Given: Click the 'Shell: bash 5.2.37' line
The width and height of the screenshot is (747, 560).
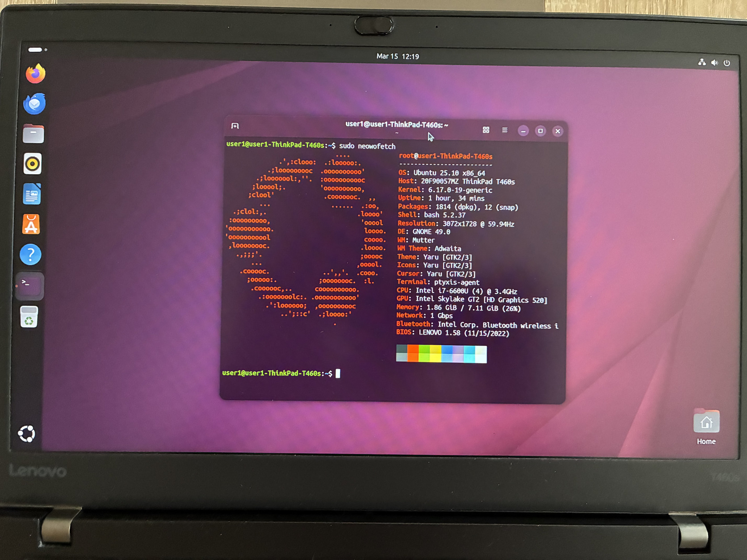Looking at the screenshot, I should pos(432,215).
